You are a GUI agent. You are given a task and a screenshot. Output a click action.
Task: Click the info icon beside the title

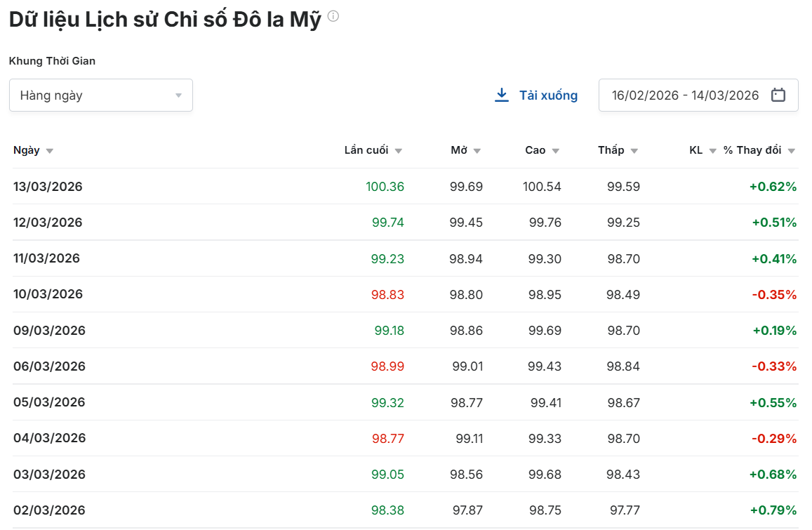coord(333,16)
